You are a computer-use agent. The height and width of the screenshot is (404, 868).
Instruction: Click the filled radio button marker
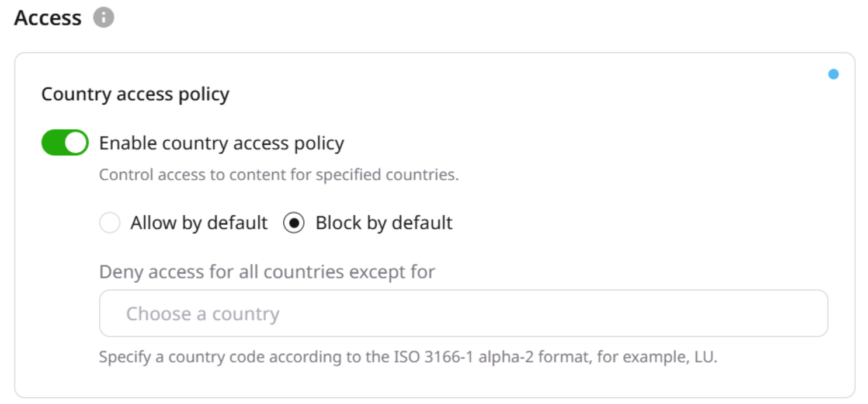pos(296,223)
